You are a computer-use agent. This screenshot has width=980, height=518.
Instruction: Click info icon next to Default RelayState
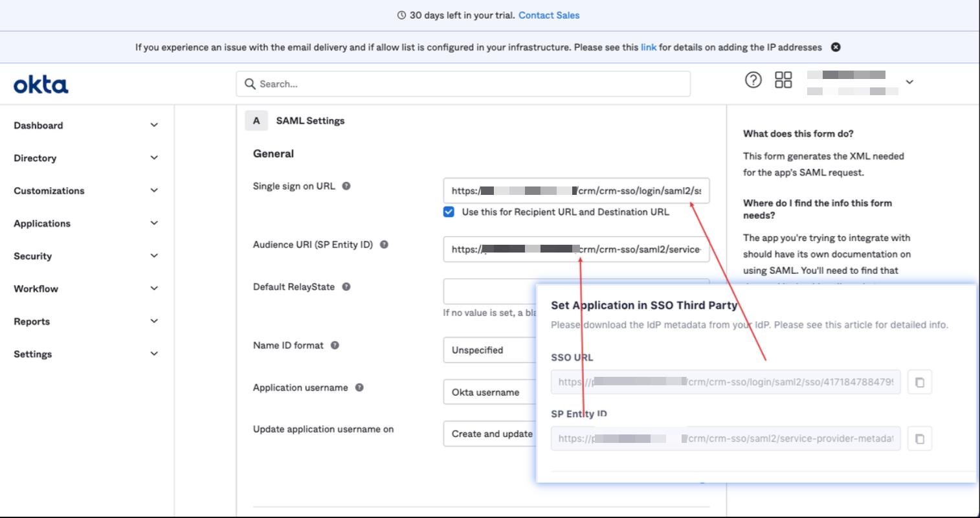pos(346,287)
